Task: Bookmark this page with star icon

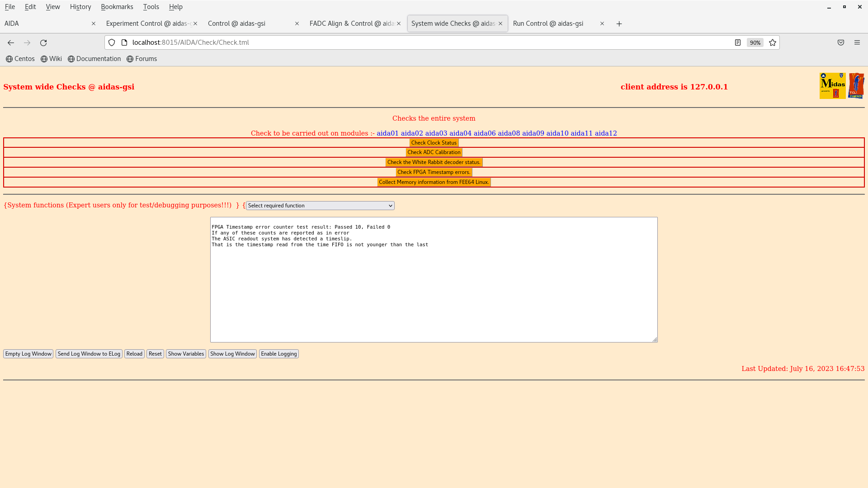Action: coord(773,42)
